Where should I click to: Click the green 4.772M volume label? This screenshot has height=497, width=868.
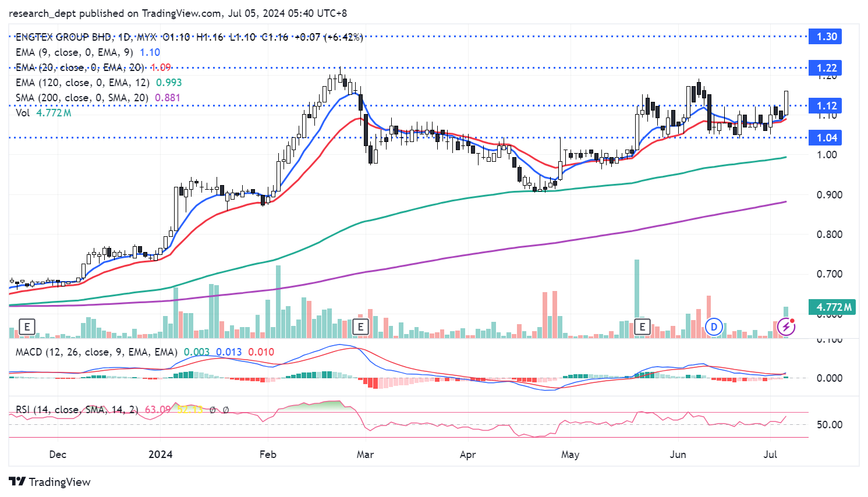833,307
